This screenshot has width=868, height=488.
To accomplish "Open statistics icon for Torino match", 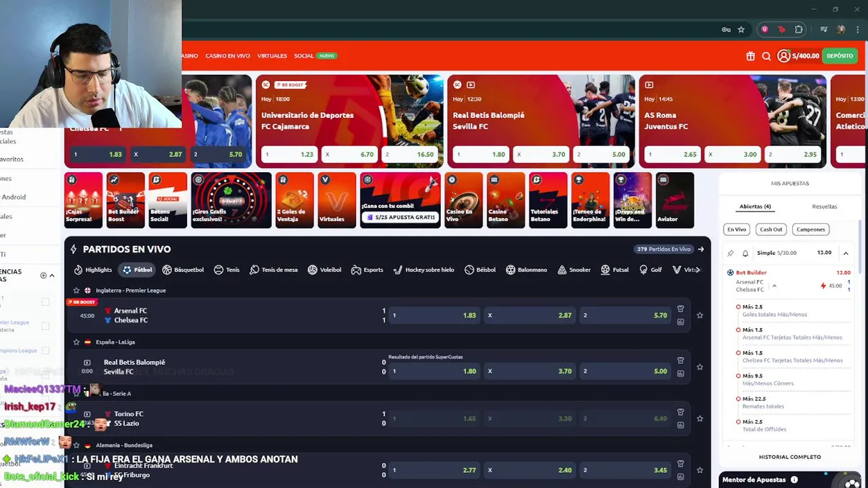I will [680, 425].
